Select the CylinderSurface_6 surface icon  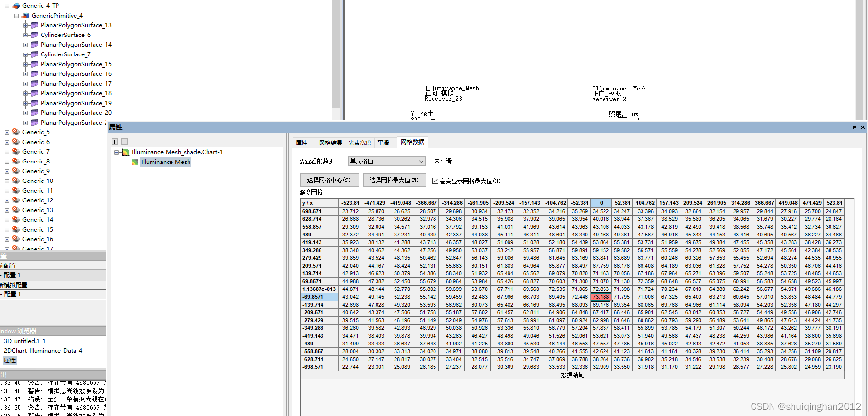pyautogui.click(x=35, y=35)
